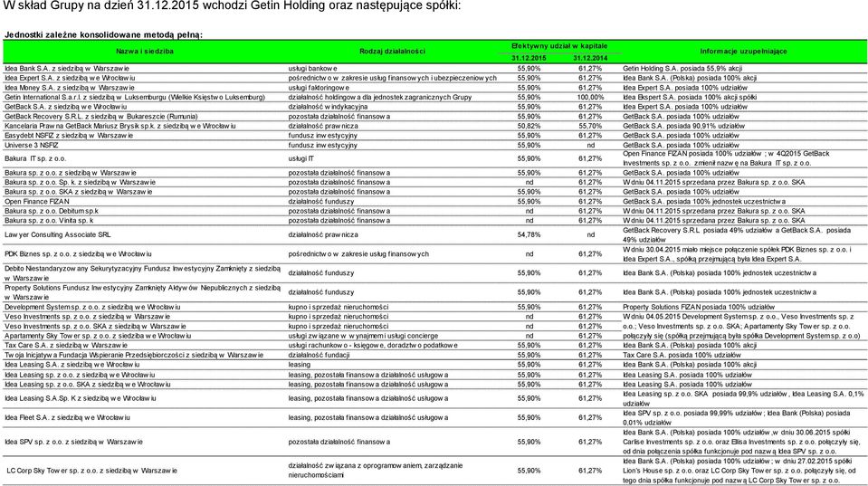Click 'Bakura sp. z o.o. Debitum sp.k'
The height and width of the screenshot is (486, 868).
[52, 211]
